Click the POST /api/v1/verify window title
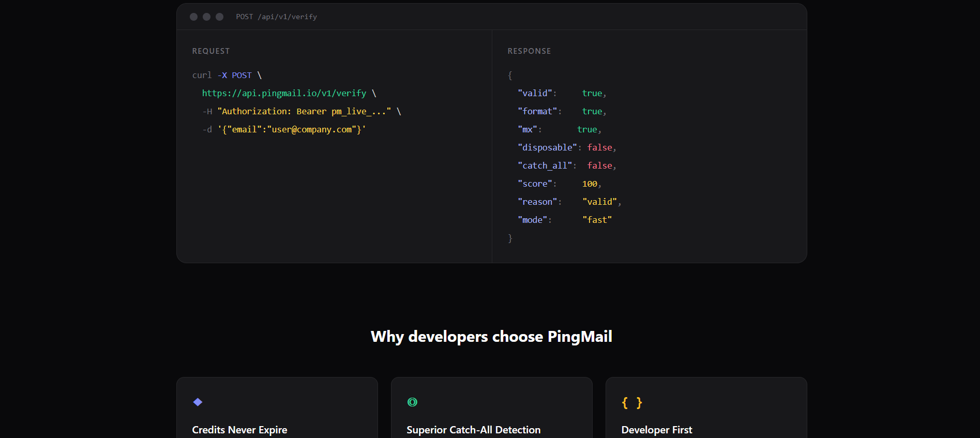Screen dimensions: 980x438 [x=276, y=17]
